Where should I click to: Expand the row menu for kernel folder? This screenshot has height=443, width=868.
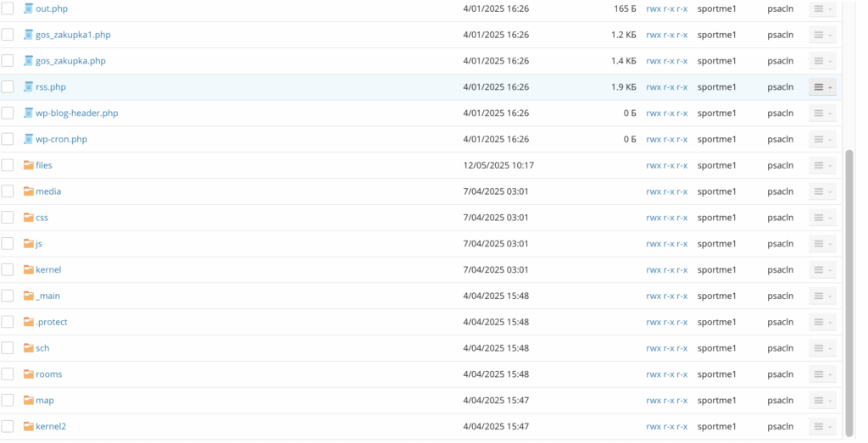(x=822, y=270)
